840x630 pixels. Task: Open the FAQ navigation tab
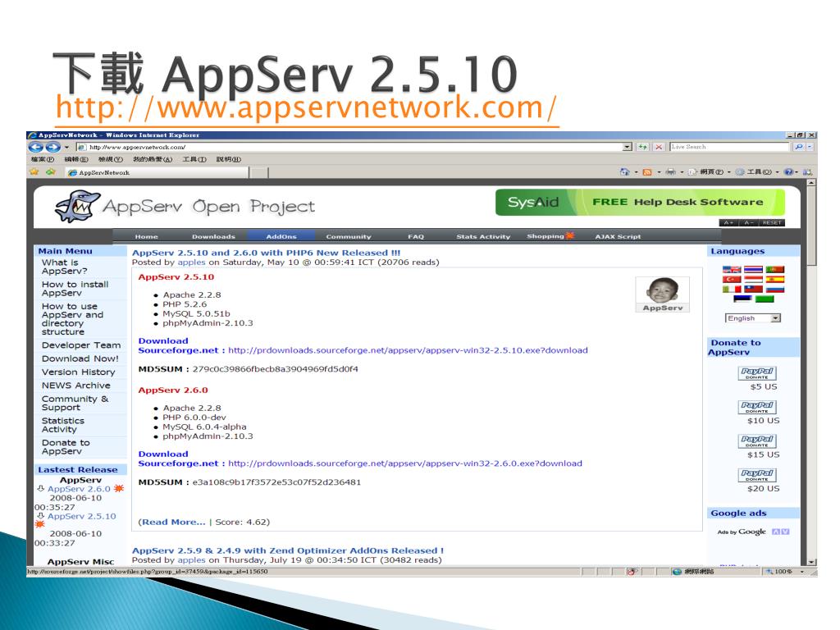pyautogui.click(x=416, y=236)
